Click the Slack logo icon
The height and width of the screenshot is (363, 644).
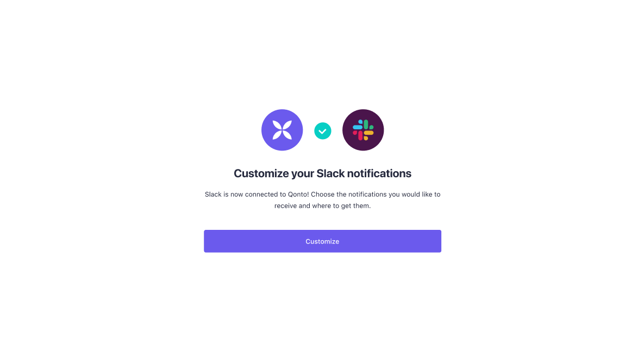(363, 130)
